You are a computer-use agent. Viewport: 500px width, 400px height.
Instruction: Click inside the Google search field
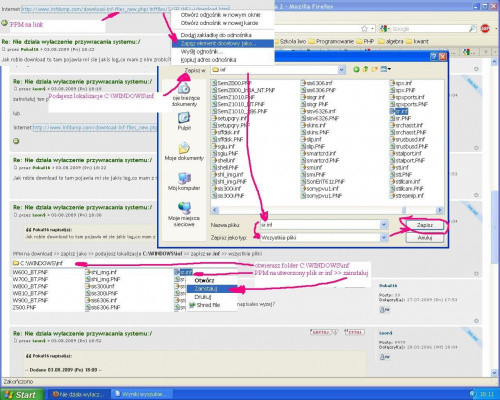click(x=430, y=29)
